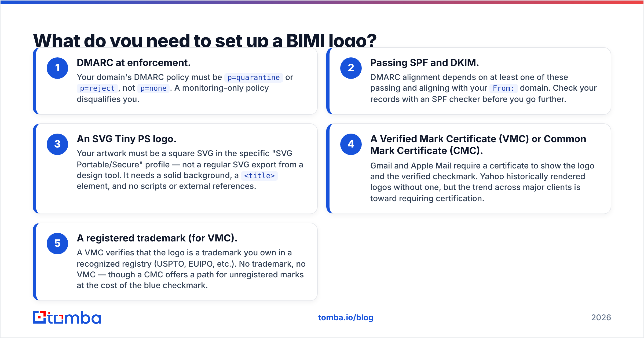This screenshot has height=338, width=644.
Task: Click the 'disqualifies you.' line in card 1
Action: 108,99
